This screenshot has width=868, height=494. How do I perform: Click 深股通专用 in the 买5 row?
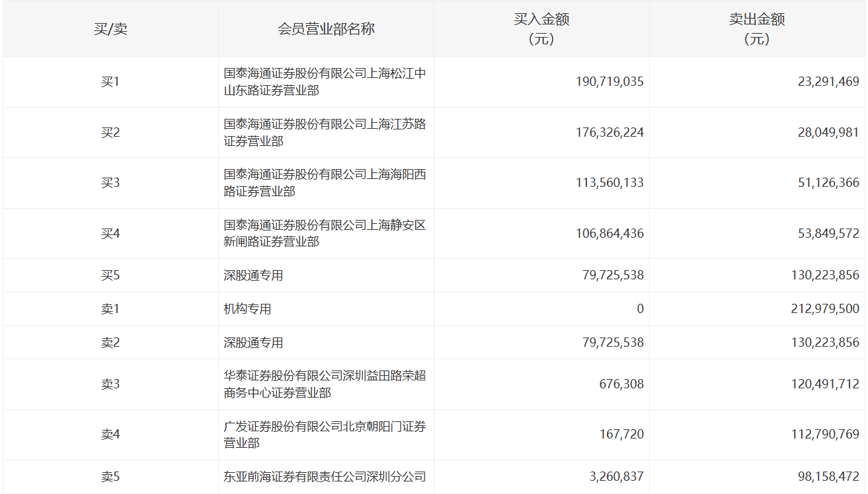[x=253, y=275]
